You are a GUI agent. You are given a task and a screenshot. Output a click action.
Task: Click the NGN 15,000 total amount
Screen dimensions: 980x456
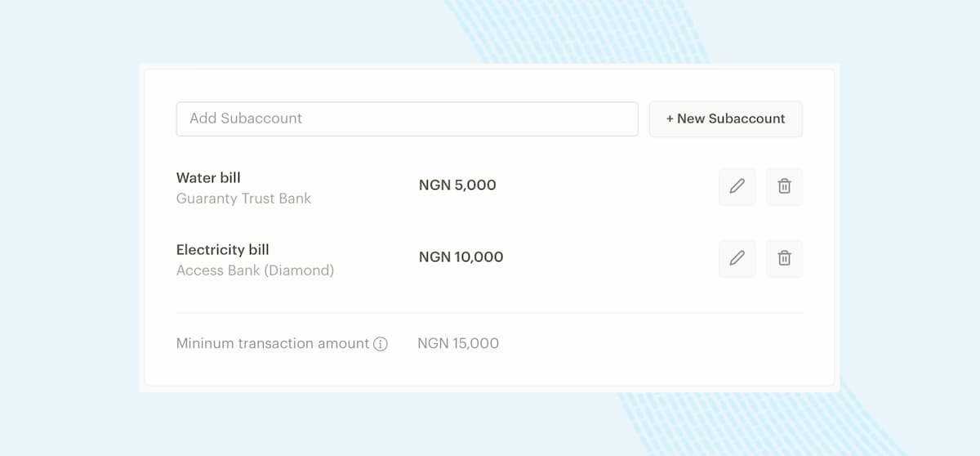tap(458, 343)
